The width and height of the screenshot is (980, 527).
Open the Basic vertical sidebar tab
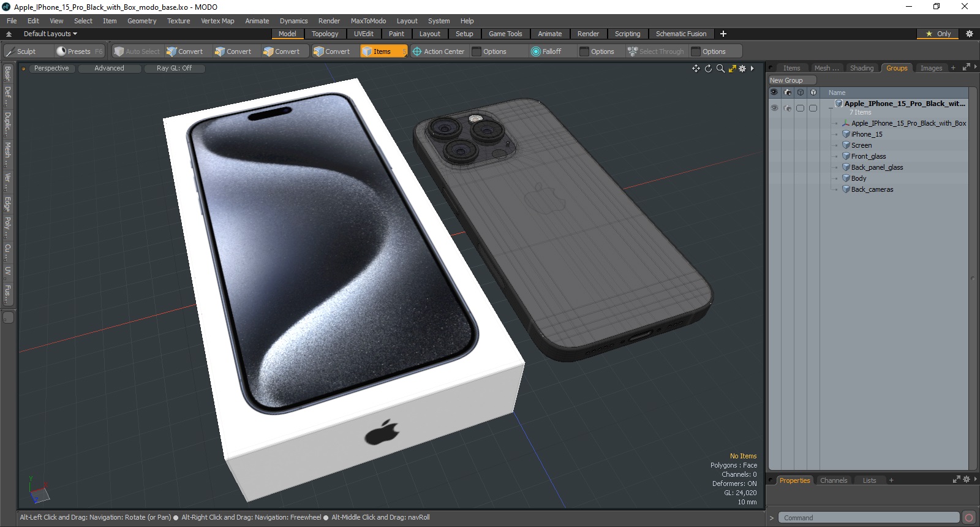coord(7,73)
